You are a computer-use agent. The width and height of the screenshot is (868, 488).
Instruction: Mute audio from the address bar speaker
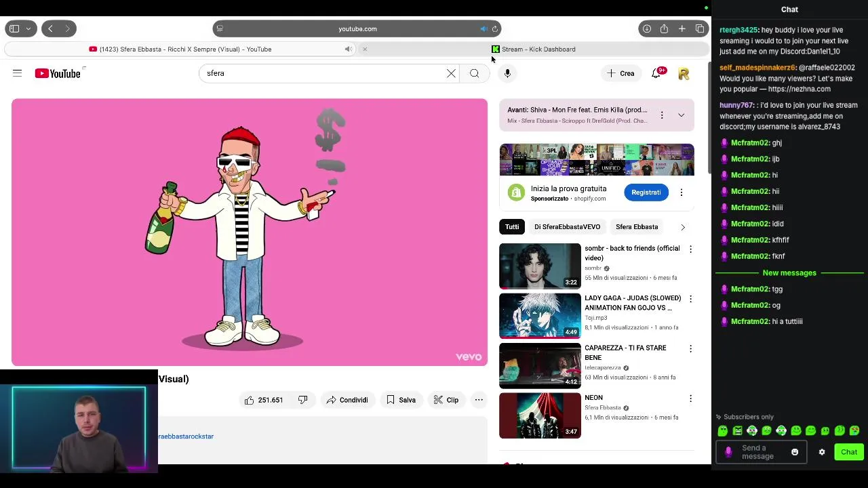pos(484,28)
